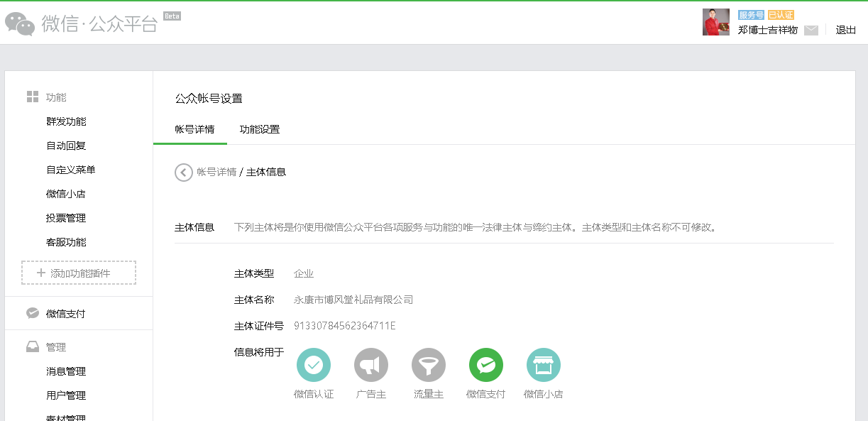Click the WeChat Store (微信小店) shop icon

pos(544,365)
